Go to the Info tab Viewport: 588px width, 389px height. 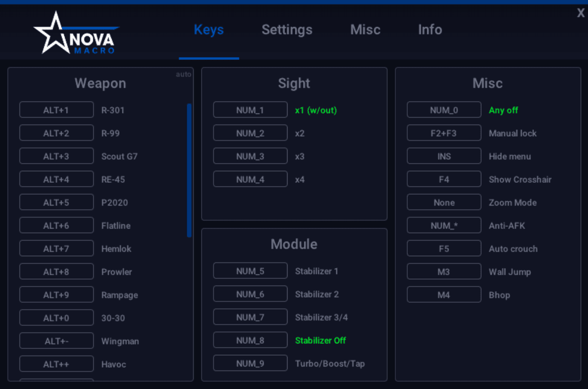pyautogui.click(x=430, y=30)
